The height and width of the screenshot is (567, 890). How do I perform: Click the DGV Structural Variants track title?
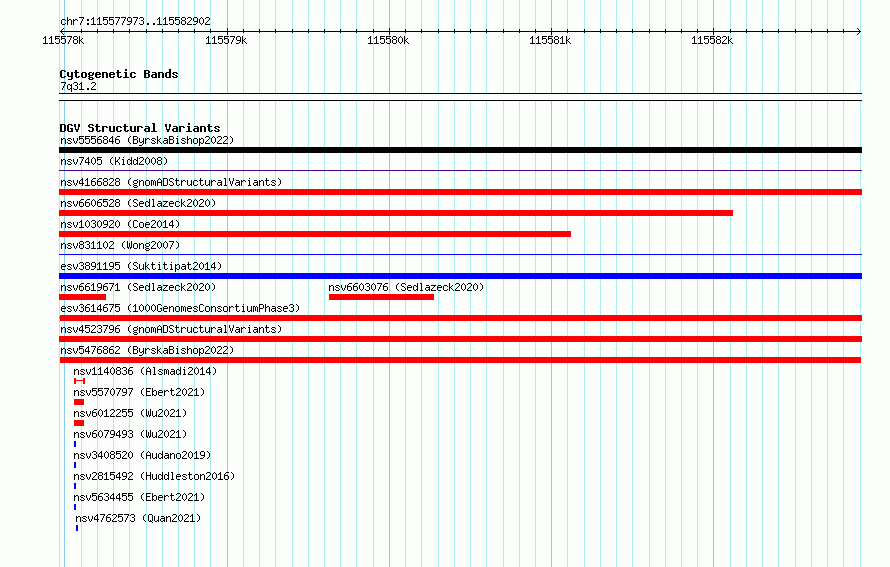pos(140,128)
